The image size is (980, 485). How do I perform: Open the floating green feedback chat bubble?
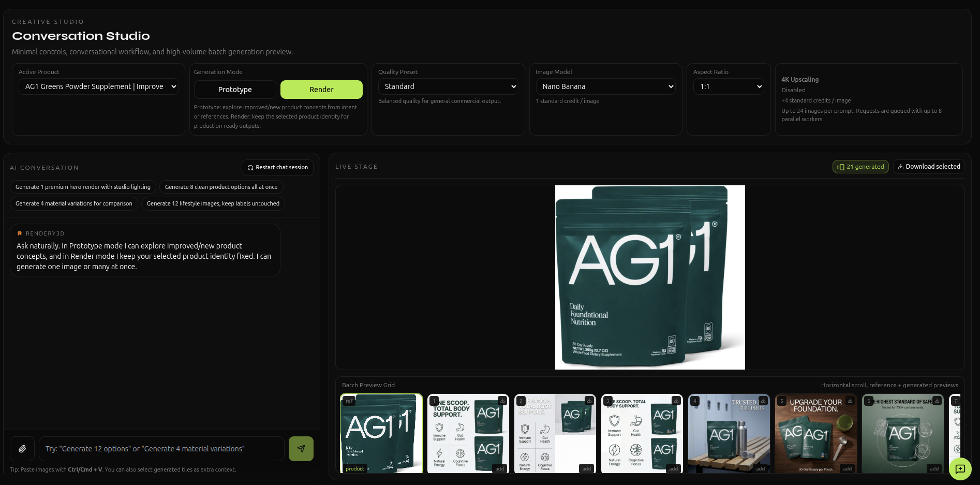pos(960,469)
